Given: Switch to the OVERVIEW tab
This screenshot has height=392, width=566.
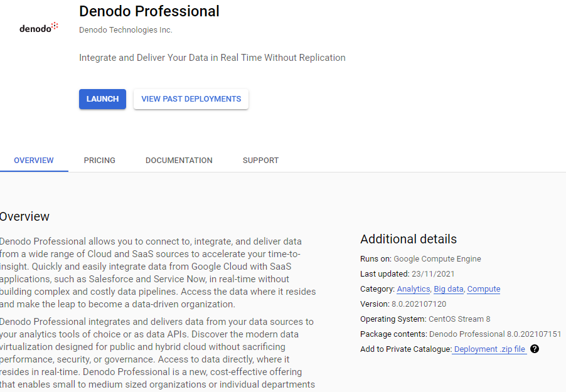Looking at the screenshot, I should (x=34, y=161).
